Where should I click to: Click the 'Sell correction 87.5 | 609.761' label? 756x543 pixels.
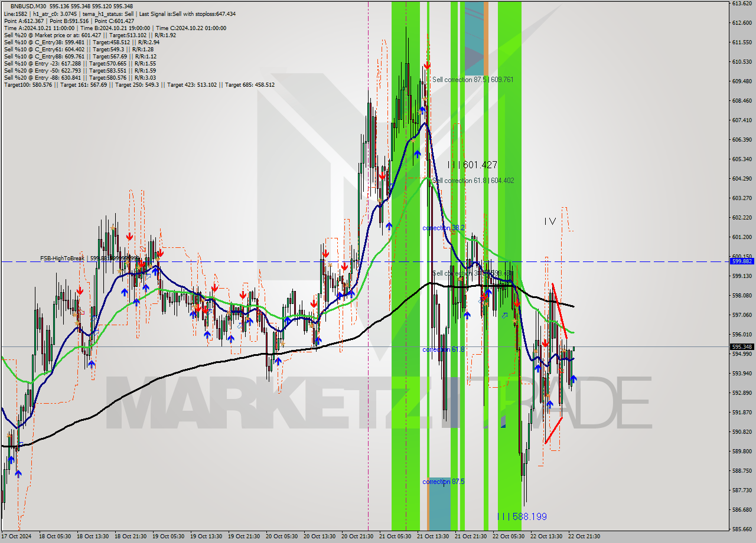point(472,79)
